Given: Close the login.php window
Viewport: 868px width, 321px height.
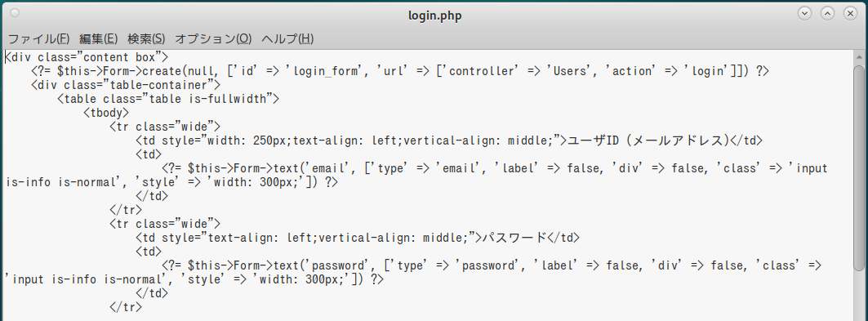Looking at the screenshot, I should [x=850, y=13].
